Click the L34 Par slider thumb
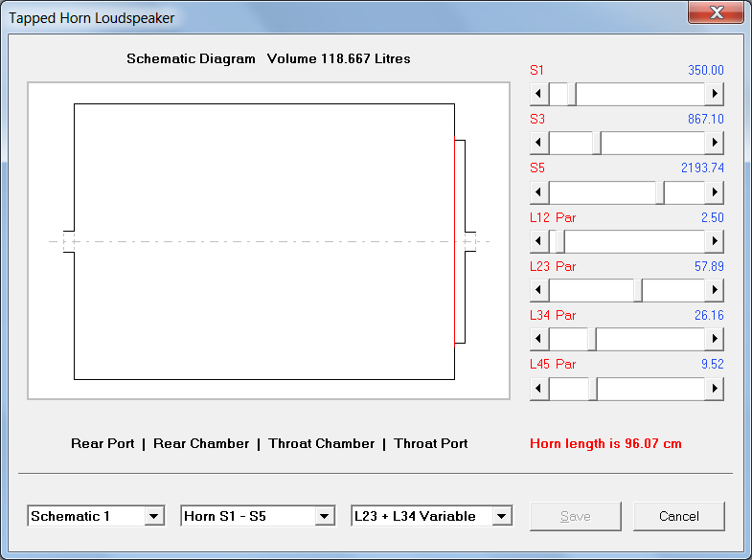Viewport: 752px width, 560px height. click(x=592, y=338)
